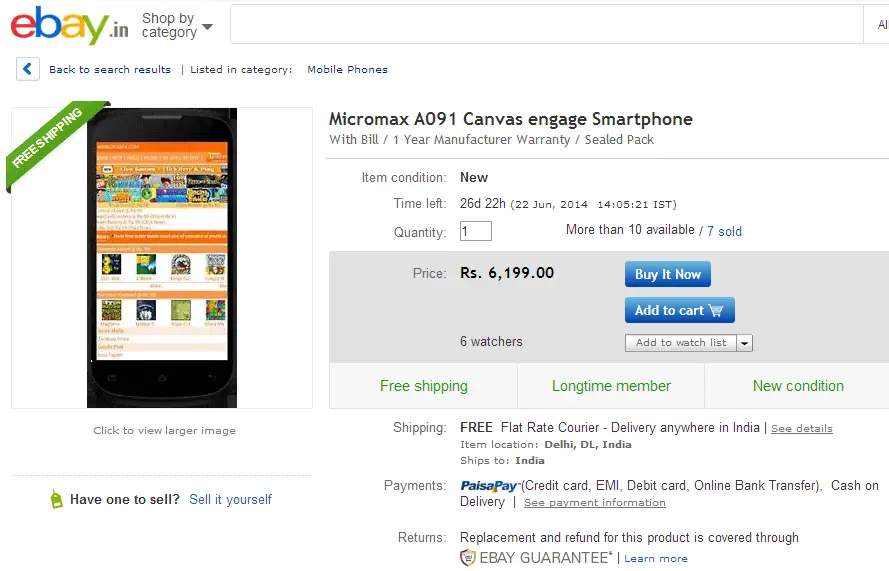
Task: Click the Micromax phone product image
Action: 162,257
